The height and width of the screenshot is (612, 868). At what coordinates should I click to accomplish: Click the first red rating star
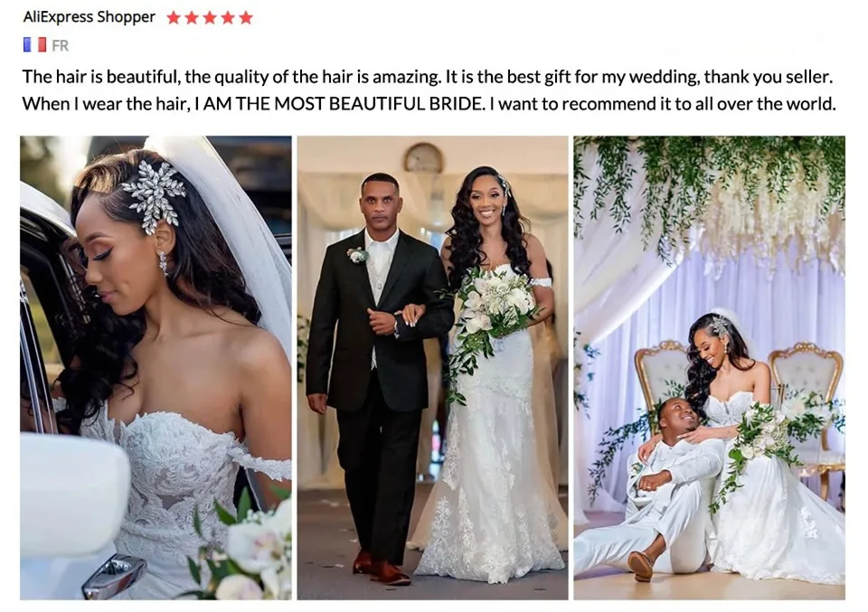pos(174,18)
